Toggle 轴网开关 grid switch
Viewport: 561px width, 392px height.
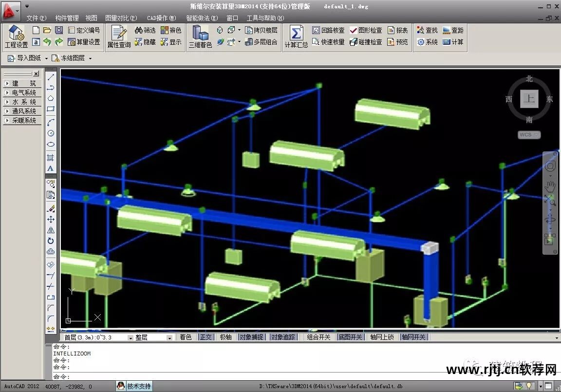413,337
